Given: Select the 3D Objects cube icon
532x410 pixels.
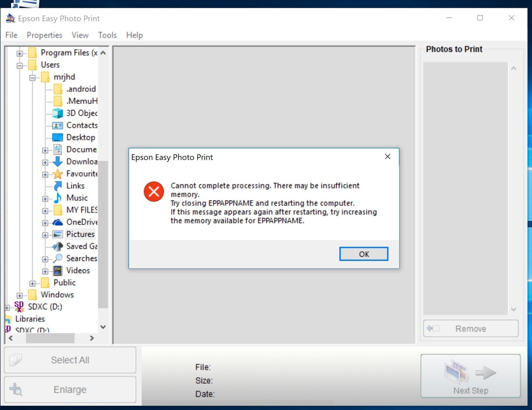Looking at the screenshot, I should [58, 113].
